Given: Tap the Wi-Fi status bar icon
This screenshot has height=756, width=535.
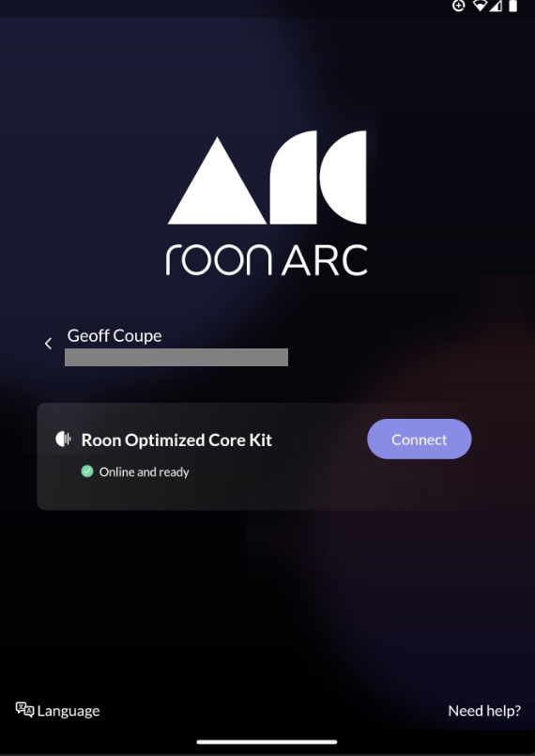Looking at the screenshot, I should 480,6.
